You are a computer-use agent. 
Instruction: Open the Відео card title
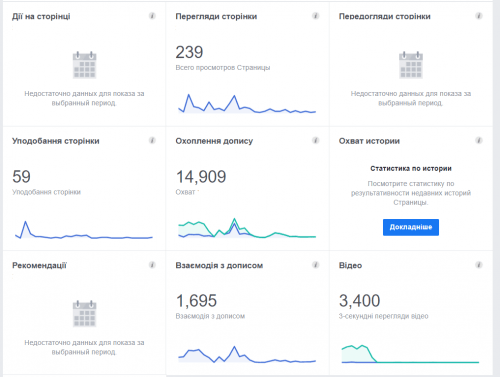(x=350, y=266)
